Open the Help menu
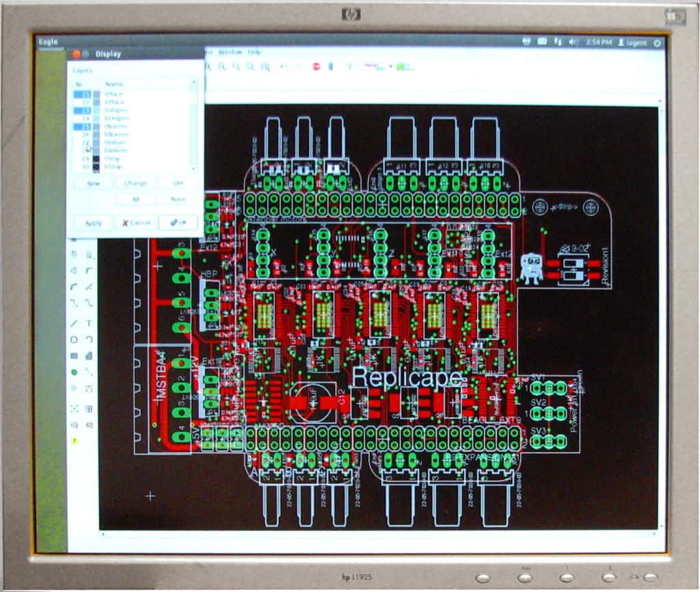700x592 pixels. (x=254, y=52)
